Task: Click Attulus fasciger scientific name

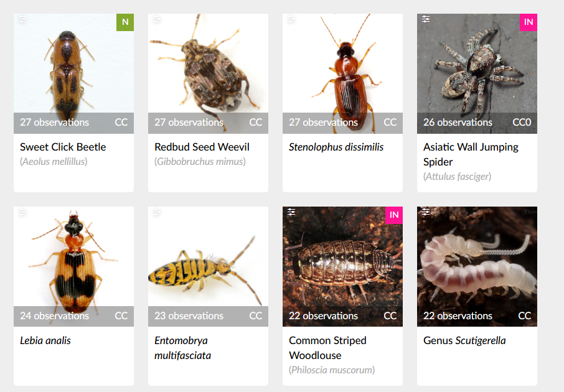Action: (x=457, y=177)
